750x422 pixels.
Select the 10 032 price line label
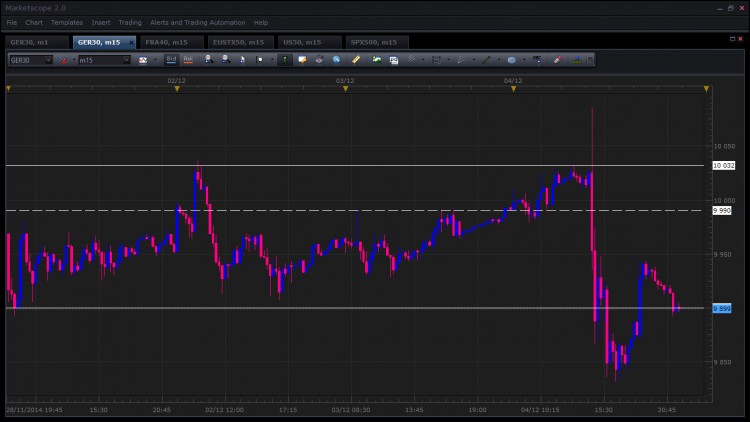point(724,166)
